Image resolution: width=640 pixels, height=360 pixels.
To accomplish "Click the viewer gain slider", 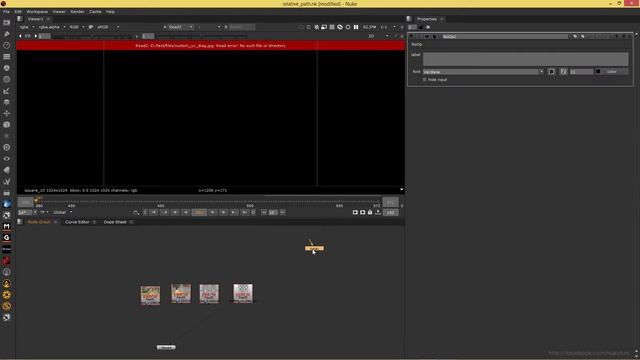I will [x=94, y=36].
